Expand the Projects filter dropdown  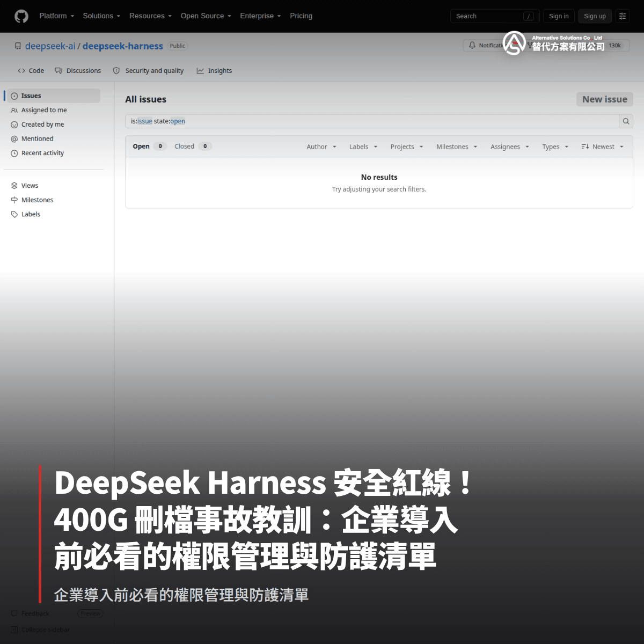[x=407, y=147]
